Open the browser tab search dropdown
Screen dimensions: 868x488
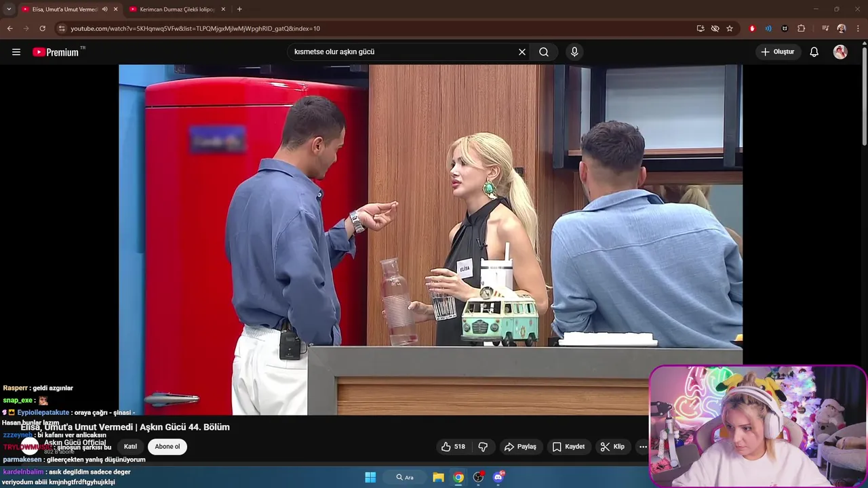coord(9,9)
